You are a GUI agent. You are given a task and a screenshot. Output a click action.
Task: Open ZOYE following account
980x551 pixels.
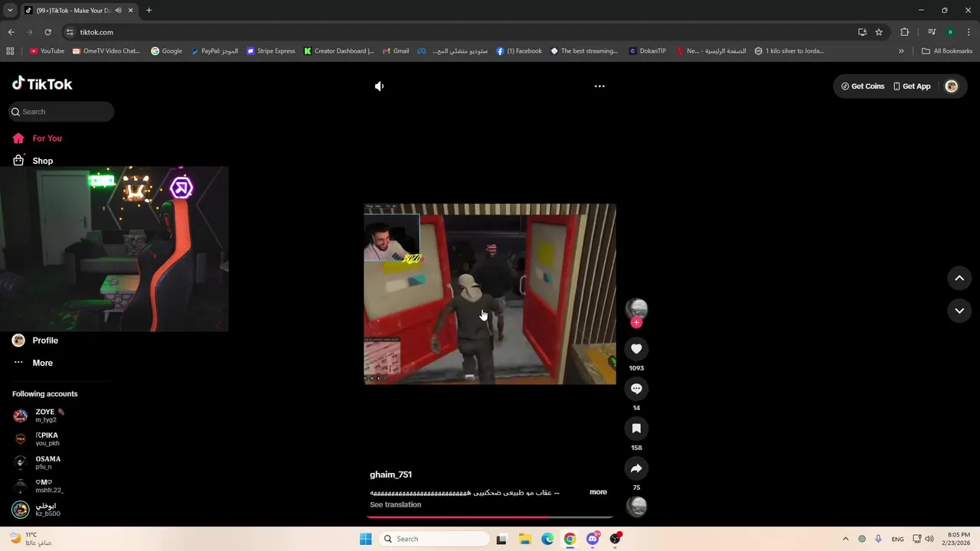click(50, 416)
